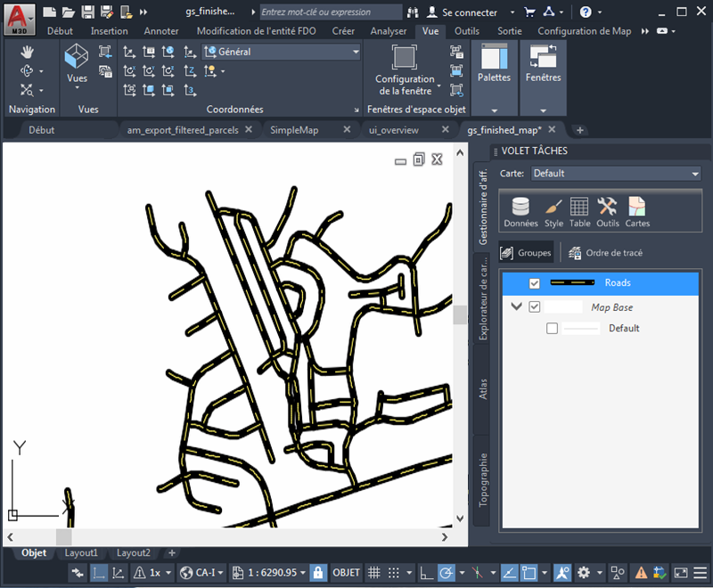Toggle OBJET model space button
The height and width of the screenshot is (588, 713).
click(x=346, y=573)
